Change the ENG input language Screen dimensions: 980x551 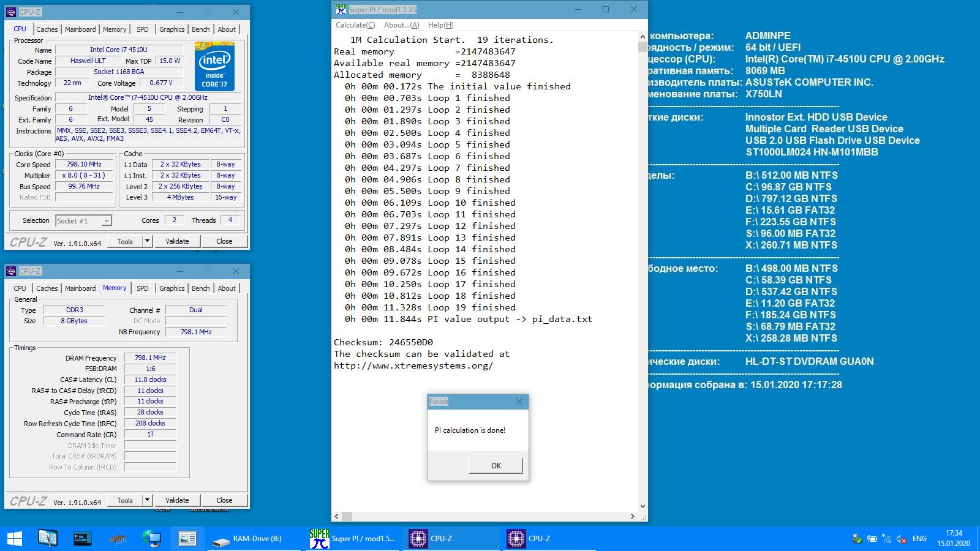(919, 539)
